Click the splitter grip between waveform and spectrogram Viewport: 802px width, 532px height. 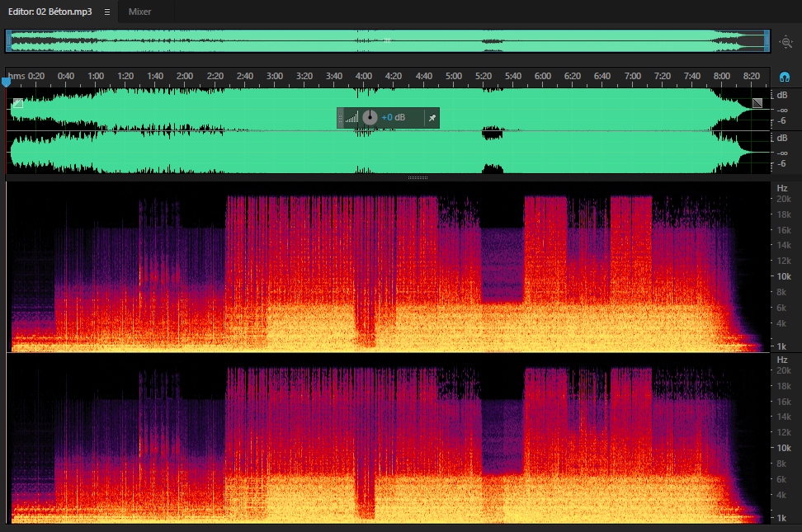point(418,177)
